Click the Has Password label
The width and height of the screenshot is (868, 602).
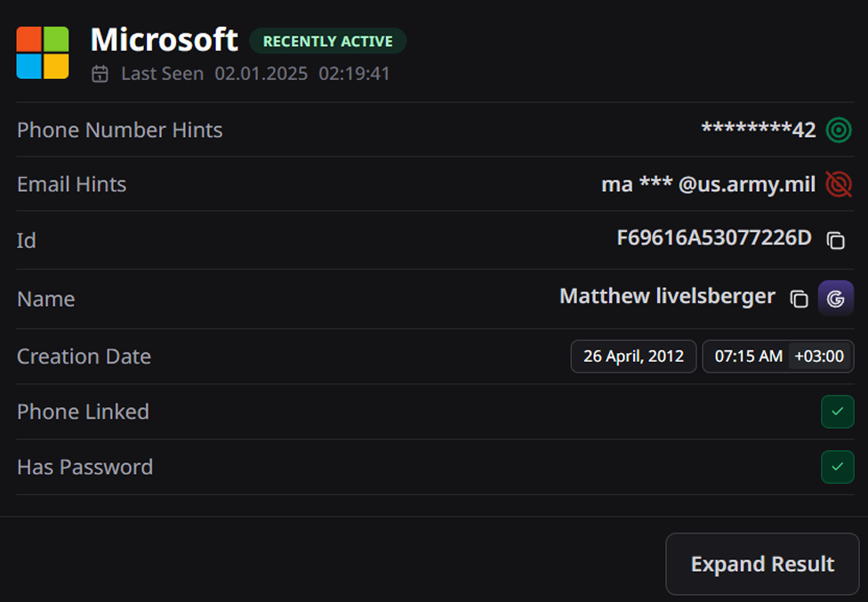pyautogui.click(x=84, y=467)
